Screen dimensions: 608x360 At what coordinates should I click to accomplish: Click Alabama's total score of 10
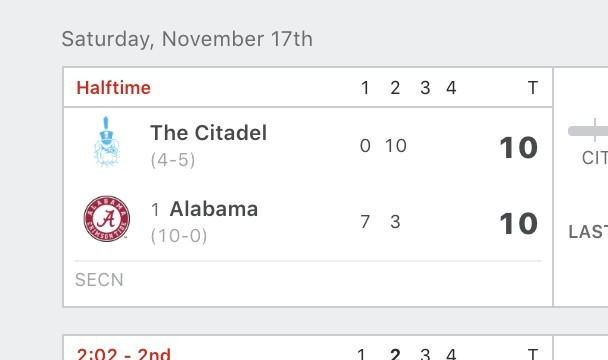(518, 223)
